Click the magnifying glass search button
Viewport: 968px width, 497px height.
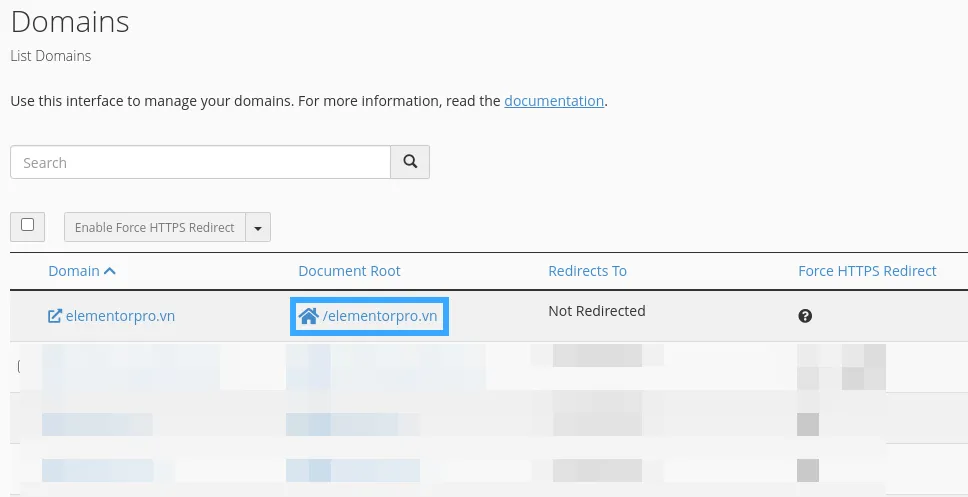[410, 162]
